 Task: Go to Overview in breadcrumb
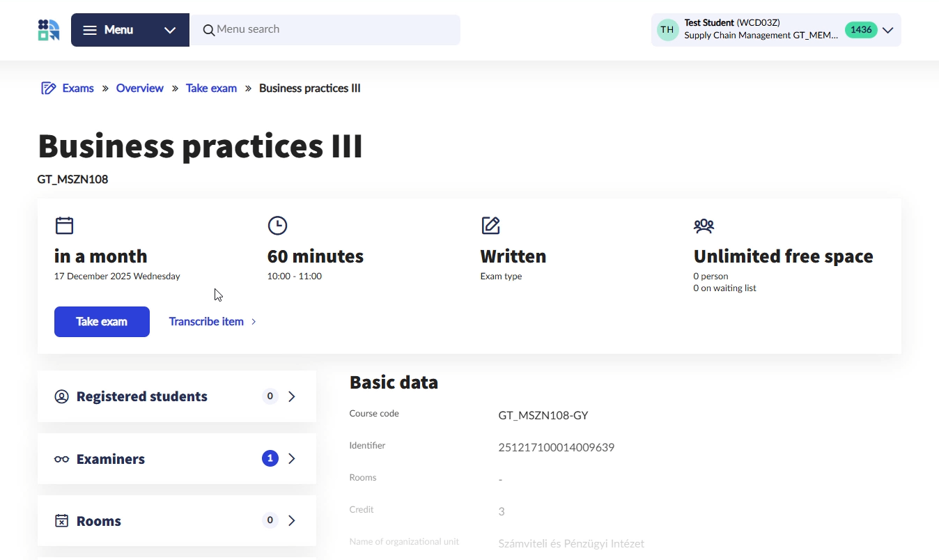click(x=139, y=88)
